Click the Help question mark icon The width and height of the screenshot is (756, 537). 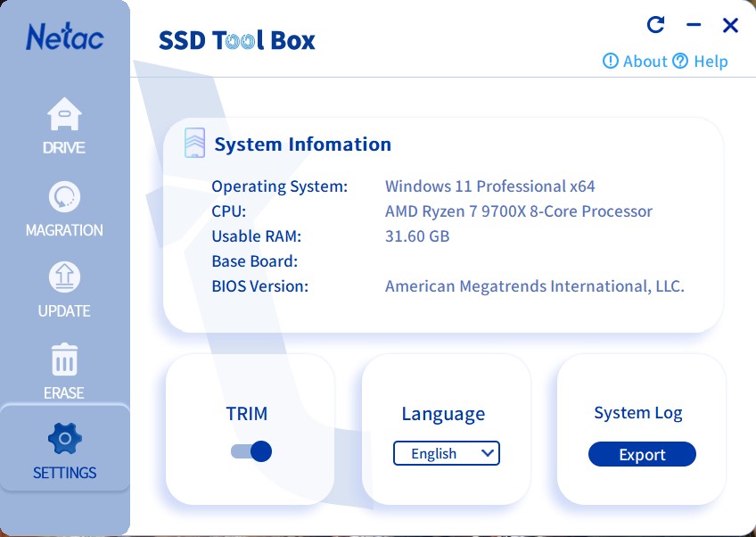(x=680, y=62)
